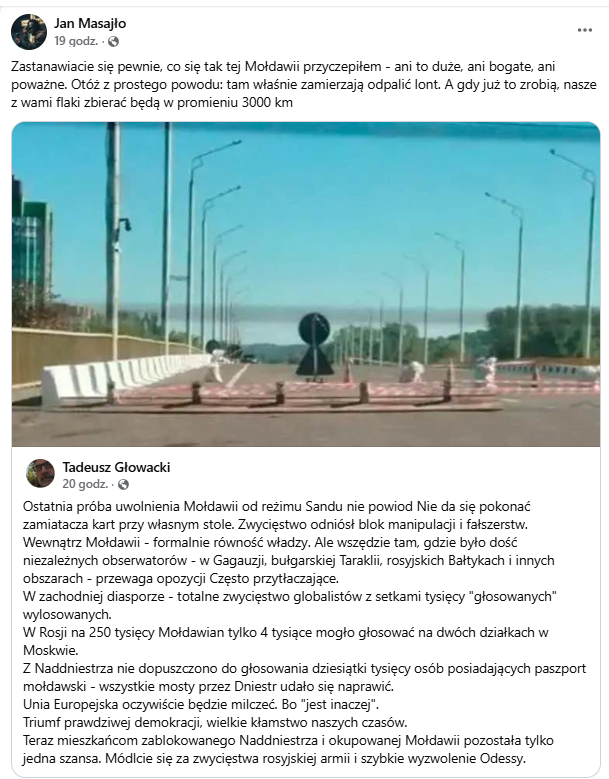
Task: Click the round road sign in the photo
Action: coord(314,328)
